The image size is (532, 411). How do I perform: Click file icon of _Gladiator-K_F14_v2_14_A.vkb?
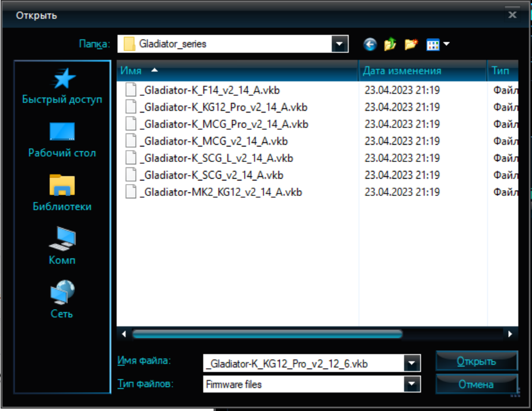[131, 90]
